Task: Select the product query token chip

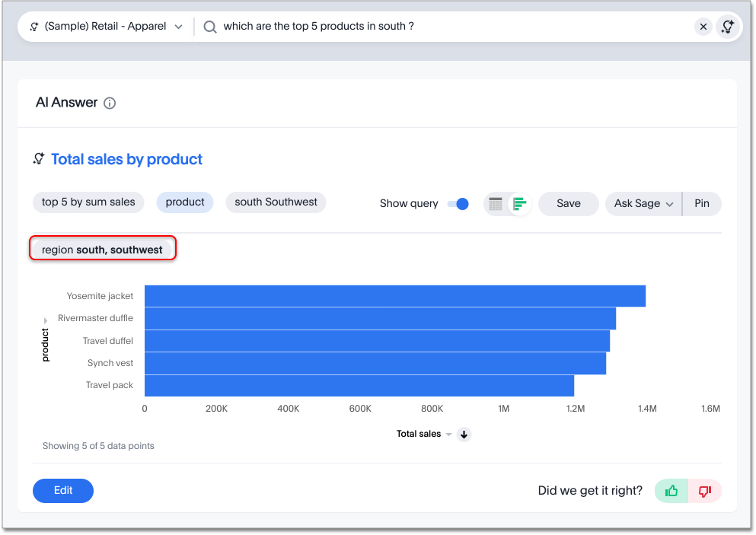Action: pos(184,202)
